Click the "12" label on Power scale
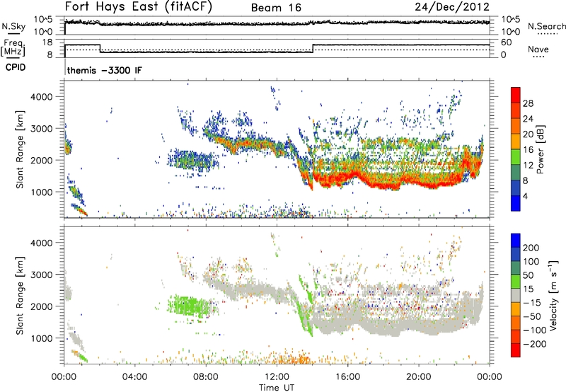 (x=528, y=166)
